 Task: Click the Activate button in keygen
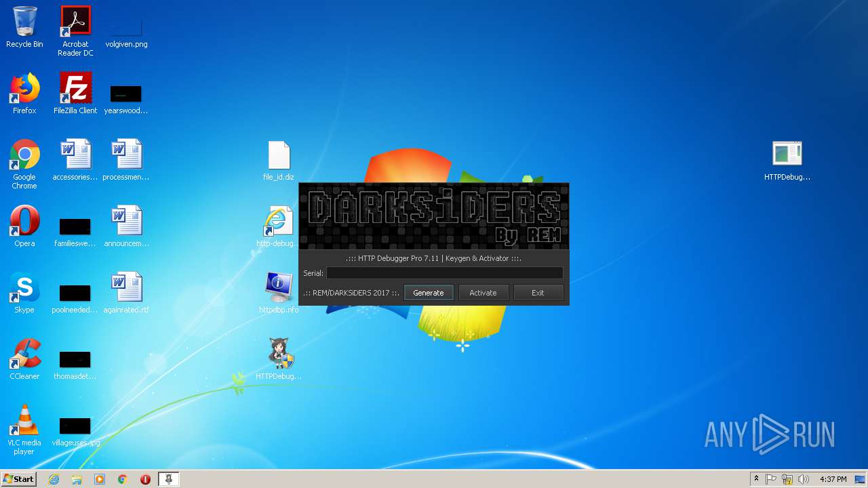(x=483, y=293)
